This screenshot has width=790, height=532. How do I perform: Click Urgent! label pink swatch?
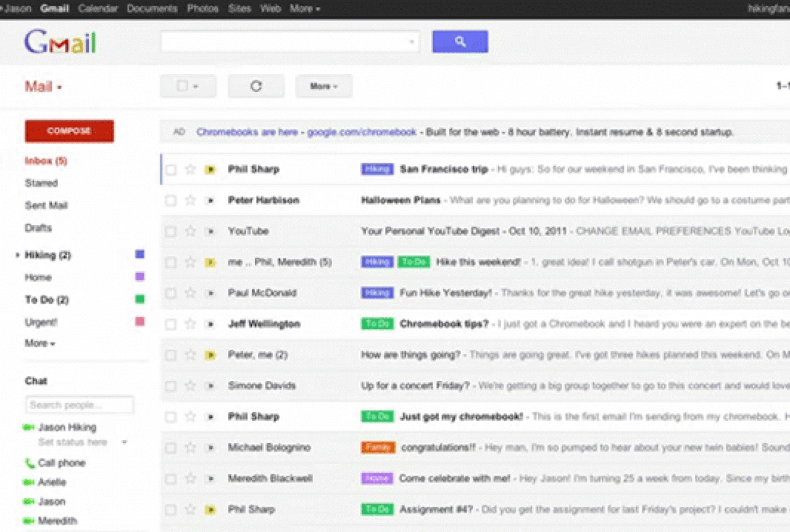click(140, 322)
